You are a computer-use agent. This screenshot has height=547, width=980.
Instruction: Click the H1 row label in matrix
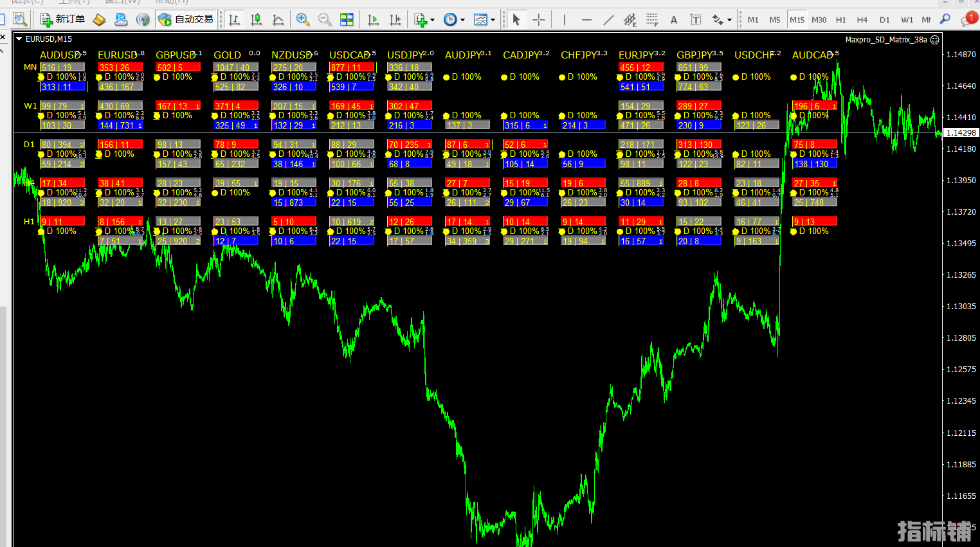(30, 221)
